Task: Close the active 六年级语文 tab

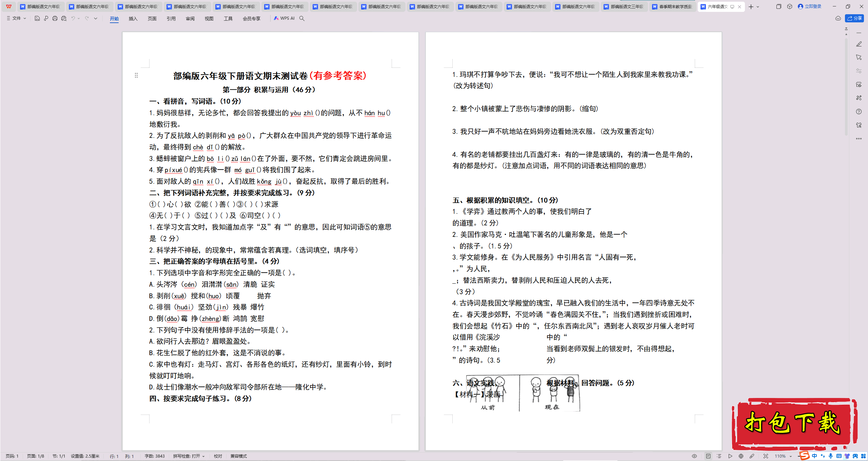Action: [739, 6]
